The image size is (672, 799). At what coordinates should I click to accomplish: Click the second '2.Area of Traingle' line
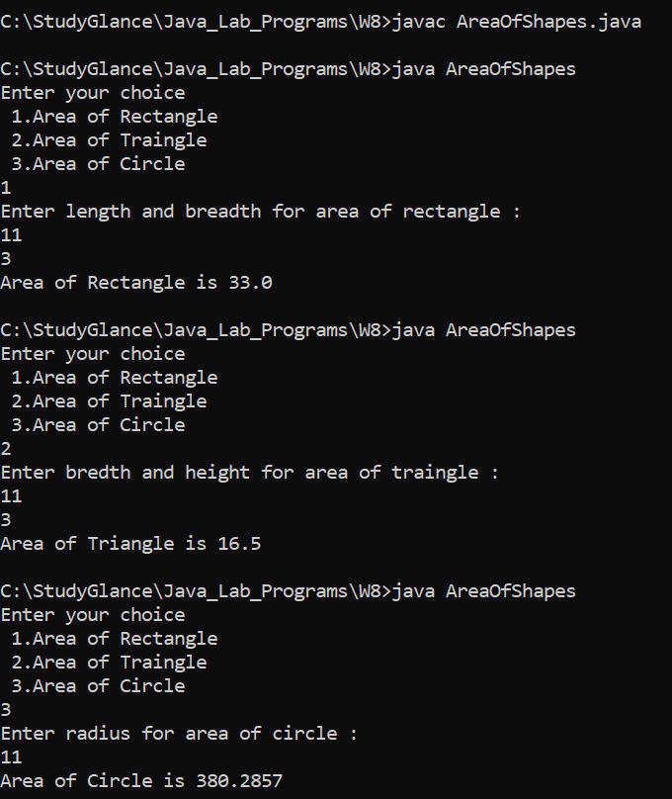[109, 401]
